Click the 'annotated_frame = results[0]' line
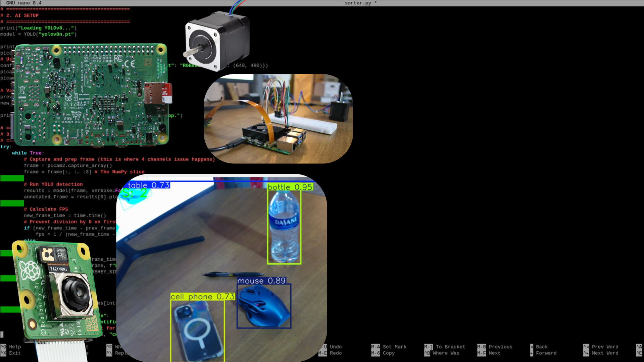Screen dimensions: 644x362 71,197
